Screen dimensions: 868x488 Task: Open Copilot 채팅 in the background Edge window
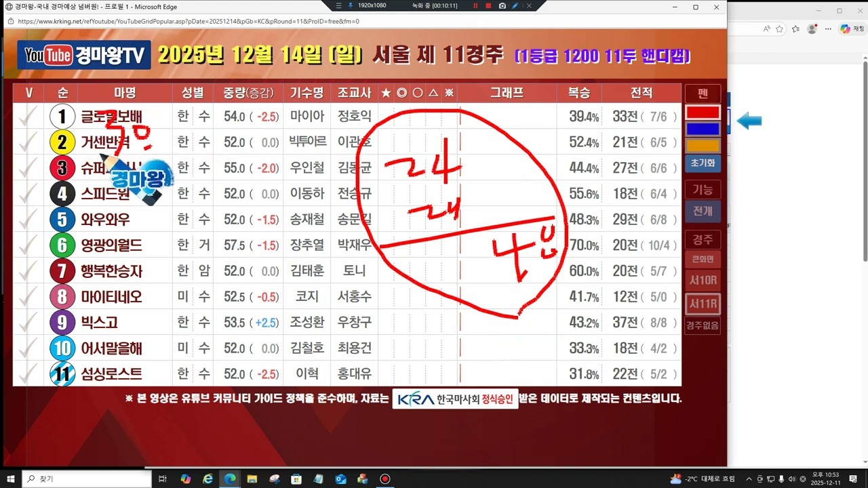853,28
